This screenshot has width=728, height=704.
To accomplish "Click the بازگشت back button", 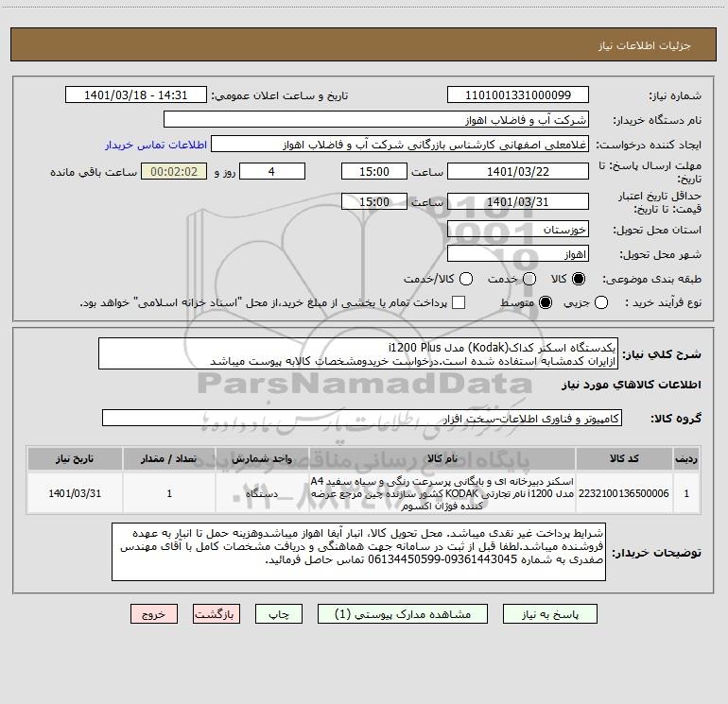I will pos(217,614).
